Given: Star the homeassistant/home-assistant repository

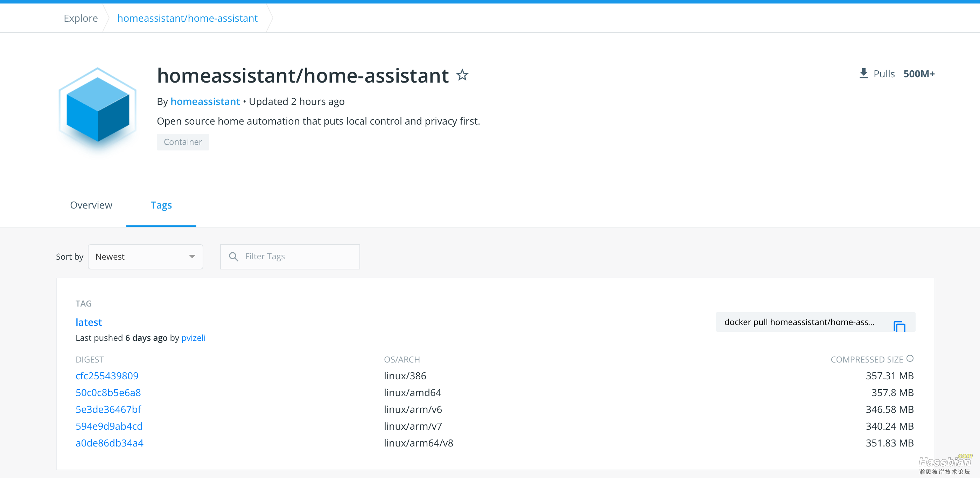Looking at the screenshot, I should pos(462,75).
